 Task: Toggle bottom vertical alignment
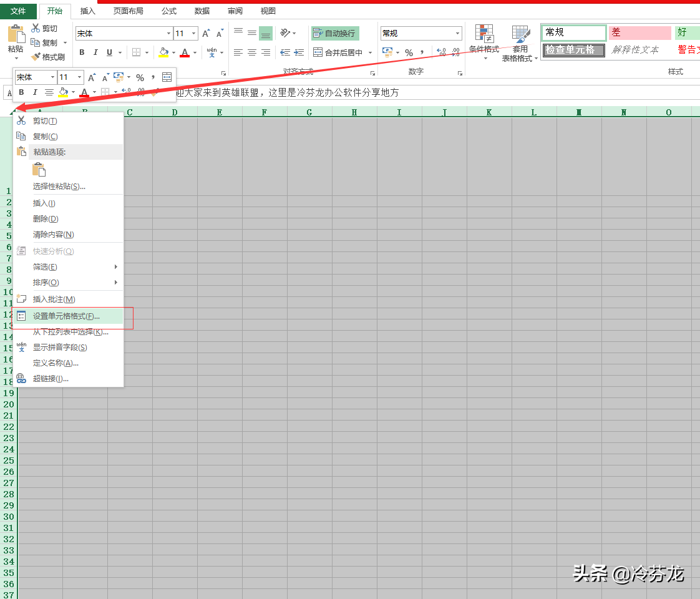click(266, 34)
